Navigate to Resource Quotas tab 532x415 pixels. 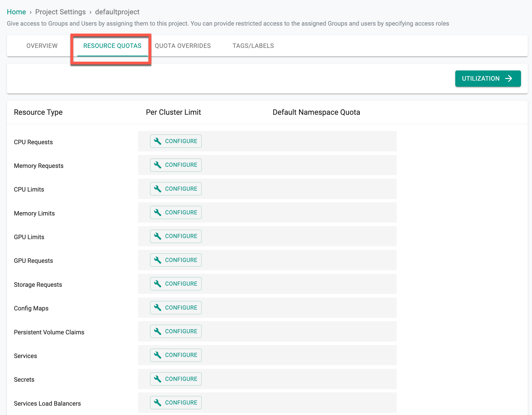(x=112, y=46)
